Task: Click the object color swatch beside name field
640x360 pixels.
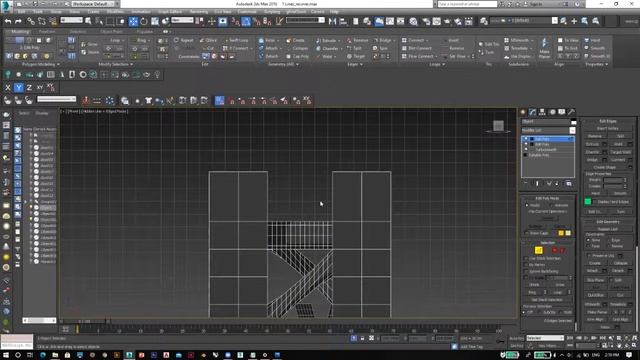Action: coord(573,122)
